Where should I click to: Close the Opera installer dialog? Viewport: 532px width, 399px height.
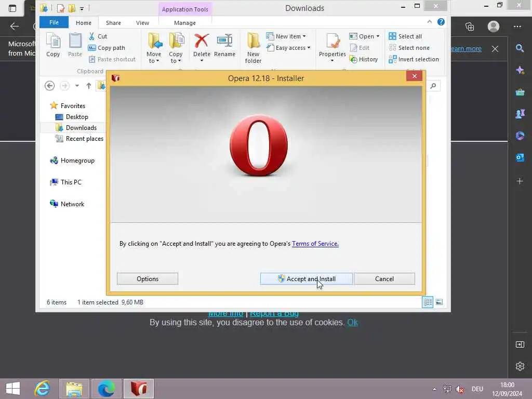414,76
